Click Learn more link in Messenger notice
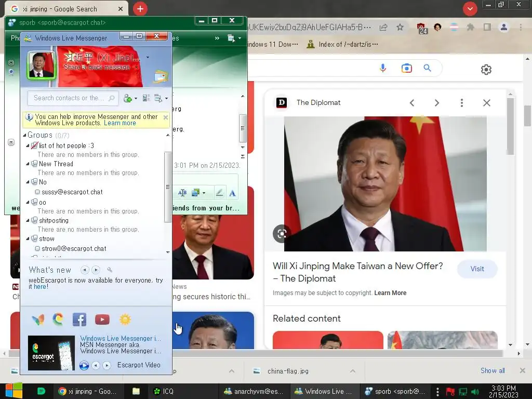 pos(120,123)
